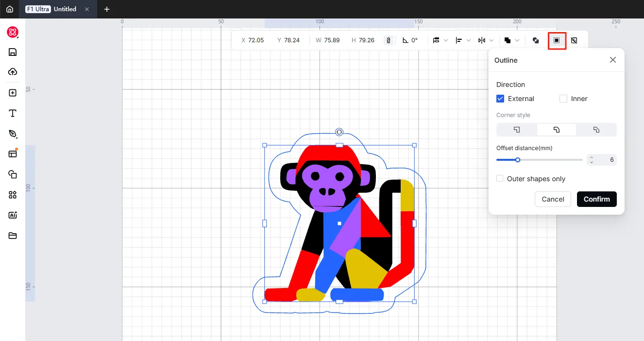Enable the Inner direction checkbox

coord(563,99)
